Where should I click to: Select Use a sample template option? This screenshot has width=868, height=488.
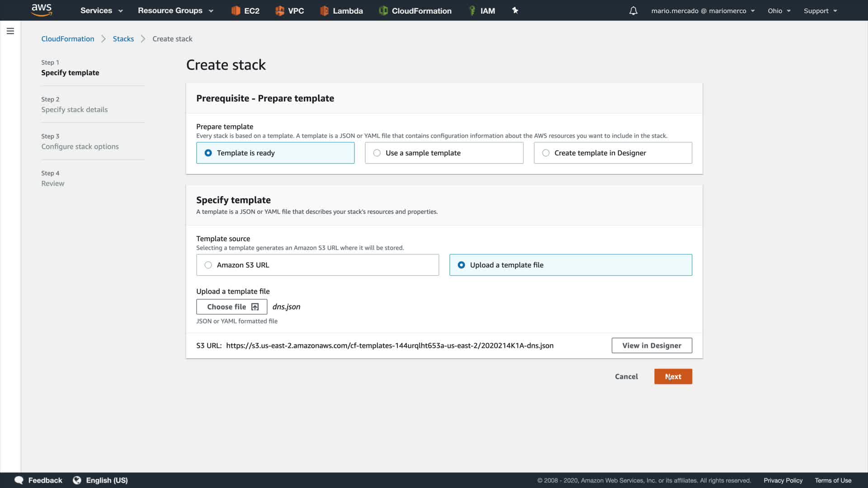click(377, 153)
